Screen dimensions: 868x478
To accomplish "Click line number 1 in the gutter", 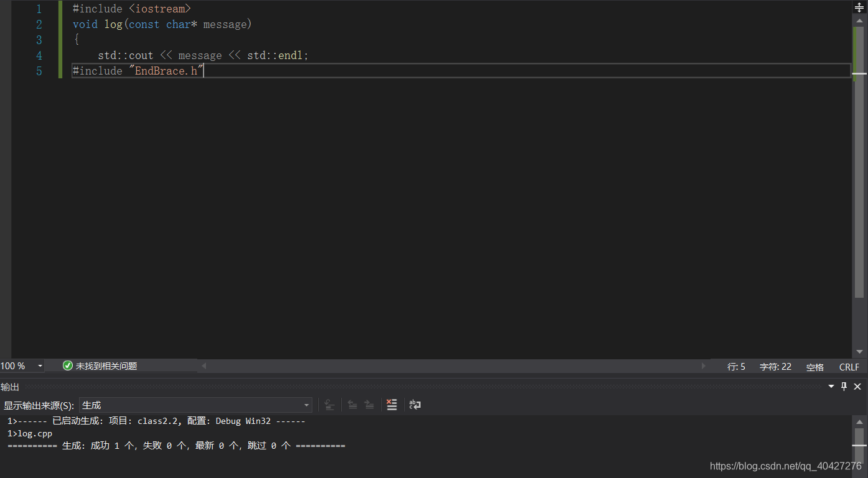I will point(39,9).
